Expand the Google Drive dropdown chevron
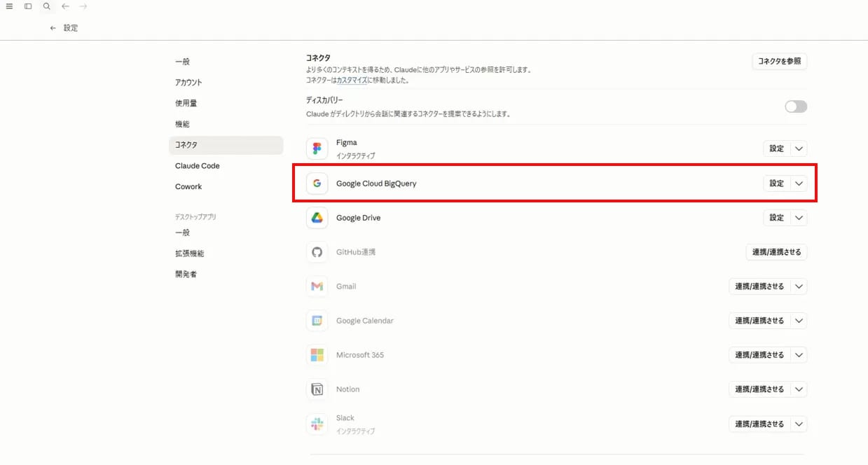 coord(799,218)
